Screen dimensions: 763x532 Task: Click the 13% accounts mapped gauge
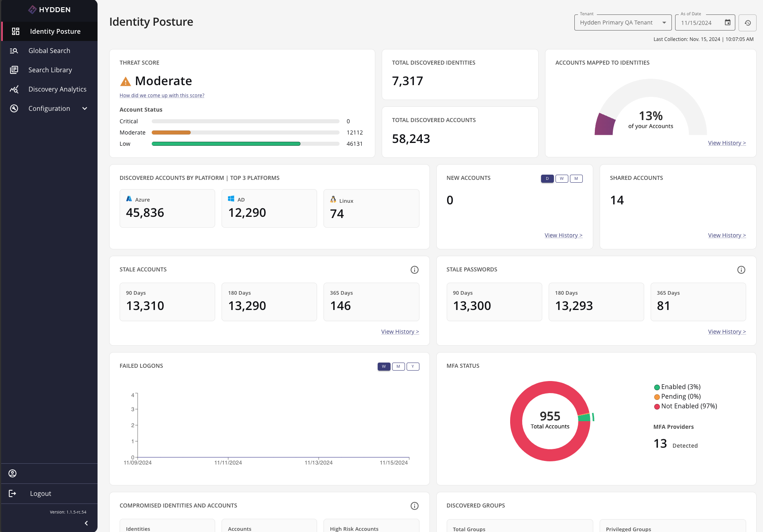pyautogui.click(x=651, y=107)
